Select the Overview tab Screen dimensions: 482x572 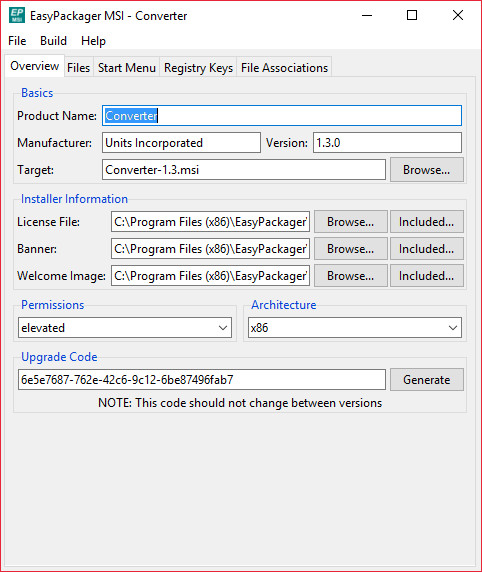click(x=35, y=66)
